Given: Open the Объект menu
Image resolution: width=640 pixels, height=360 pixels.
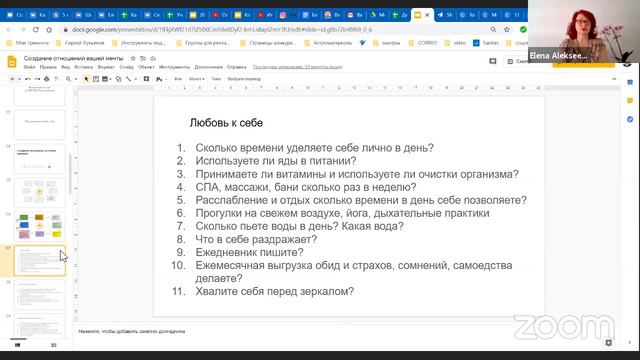Looking at the screenshot, I should pyautogui.click(x=146, y=67).
